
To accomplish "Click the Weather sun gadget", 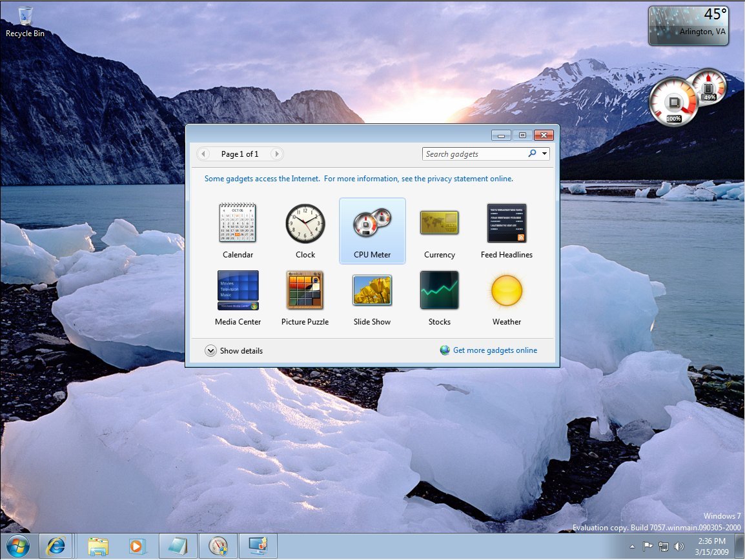I will point(506,290).
